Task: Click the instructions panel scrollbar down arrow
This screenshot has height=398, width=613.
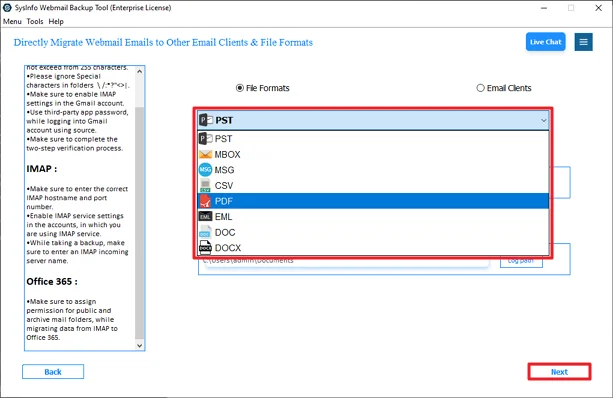Action: pos(140,345)
